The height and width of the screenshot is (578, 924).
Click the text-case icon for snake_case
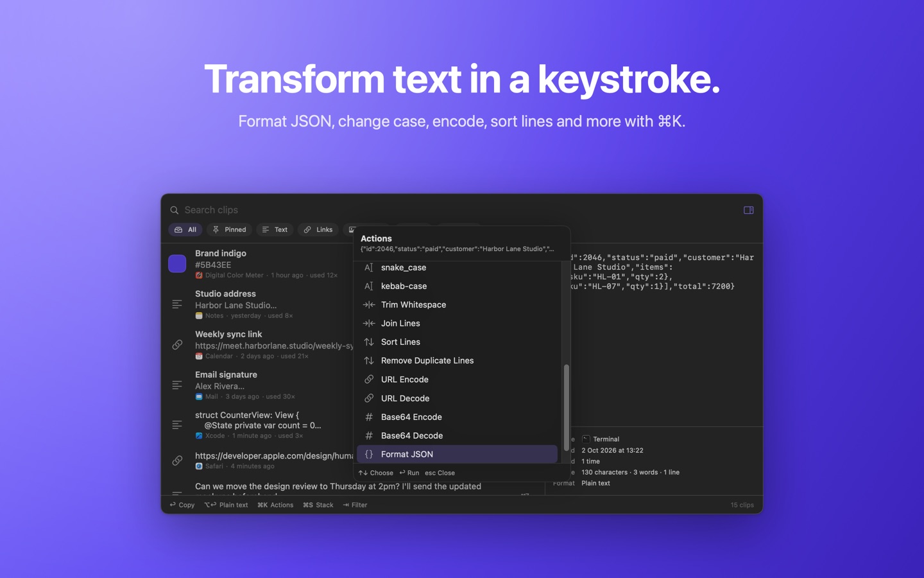(369, 268)
